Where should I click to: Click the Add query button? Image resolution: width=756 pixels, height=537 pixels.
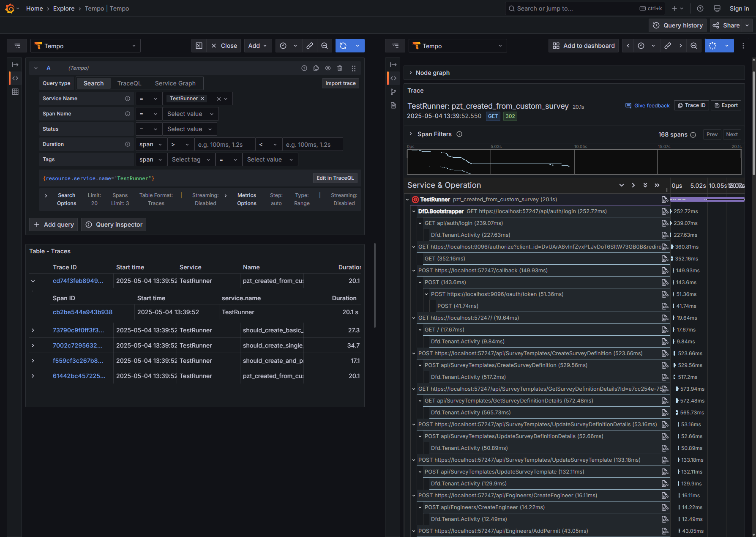[53, 225]
